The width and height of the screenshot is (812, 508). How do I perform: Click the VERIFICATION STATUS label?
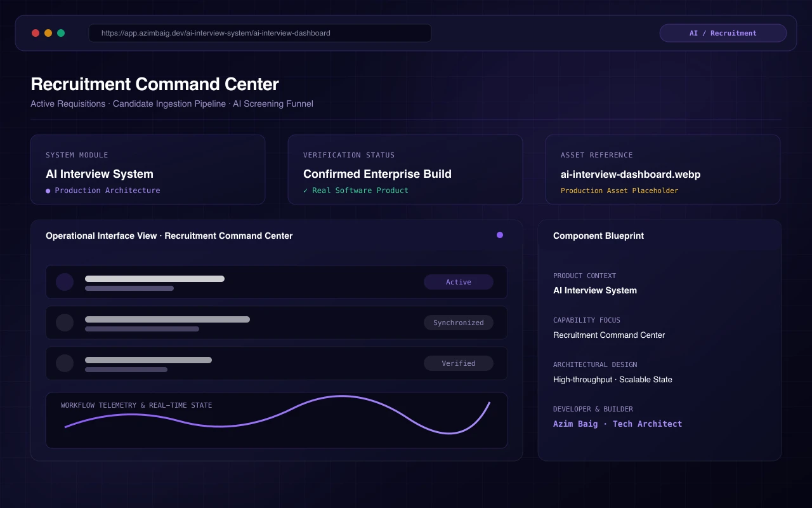349,155
